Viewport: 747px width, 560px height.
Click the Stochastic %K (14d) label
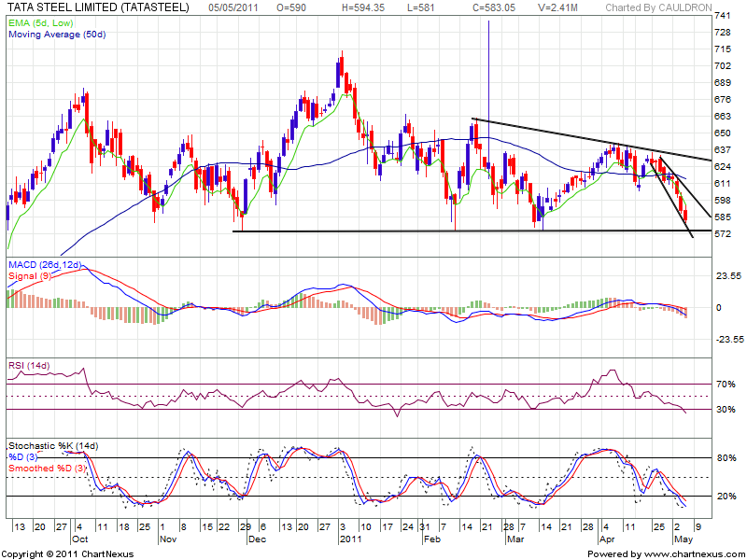click(x=52, y=444)
